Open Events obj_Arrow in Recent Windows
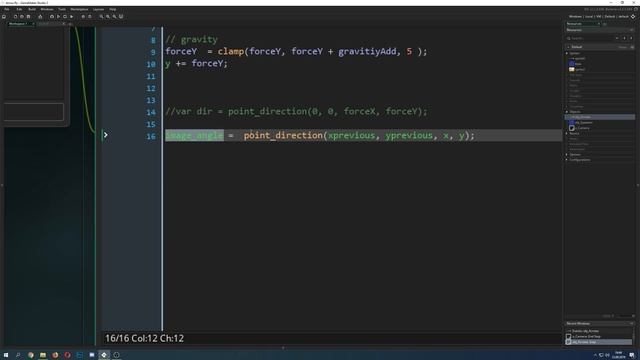 [x=585, y=331]
